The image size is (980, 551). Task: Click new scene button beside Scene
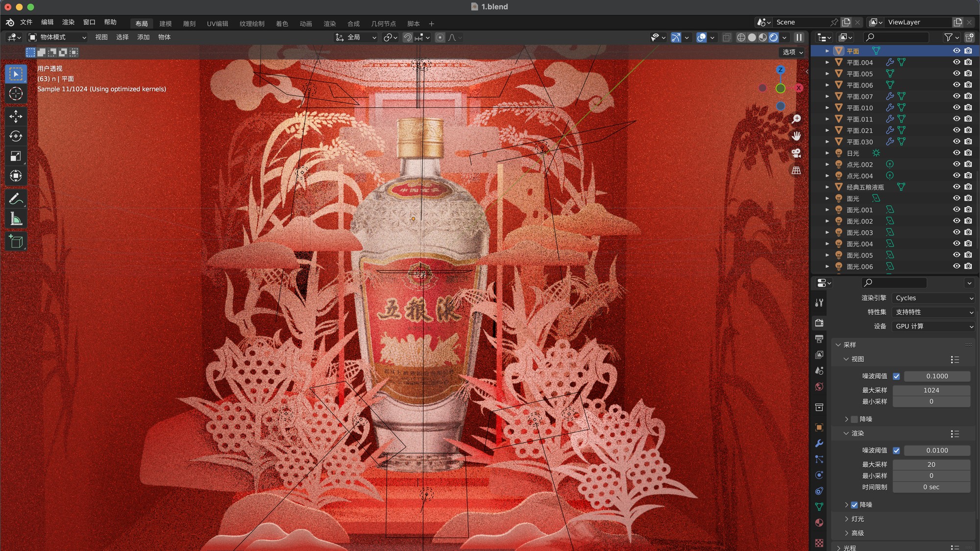click(x=846, y=23)
